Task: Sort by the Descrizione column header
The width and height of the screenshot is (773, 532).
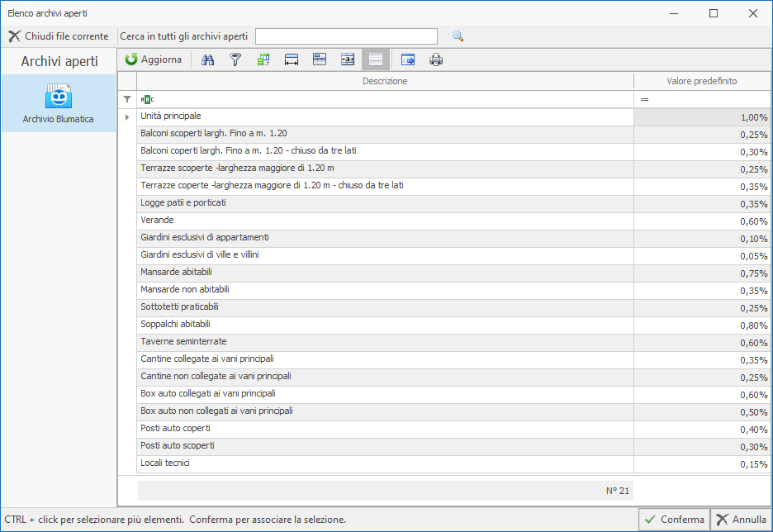Action: [x=385, y=81]
